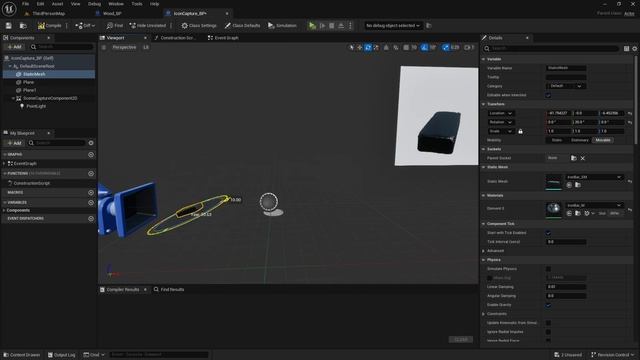Add a component in Components panel
The width and height of the screenshot is (640, 360).
click(x=15, y=47)
